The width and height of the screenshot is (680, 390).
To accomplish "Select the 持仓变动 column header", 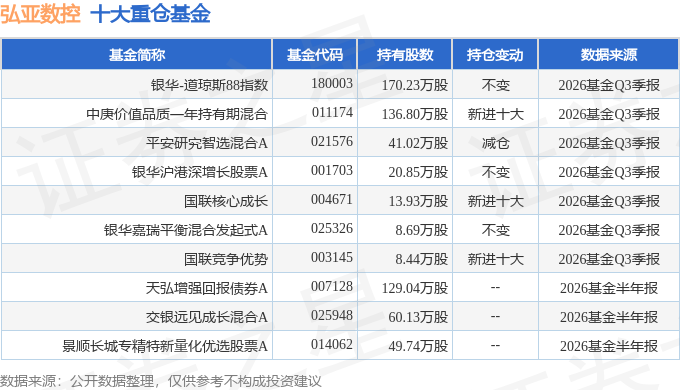I will click(x=495, y=55).
